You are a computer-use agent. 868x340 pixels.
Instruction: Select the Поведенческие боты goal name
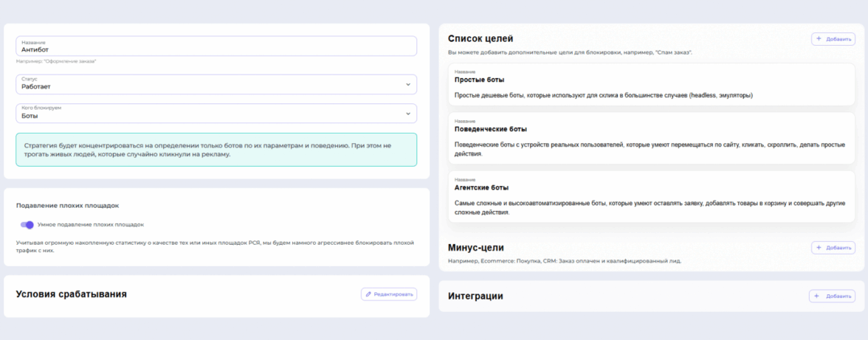491,129
